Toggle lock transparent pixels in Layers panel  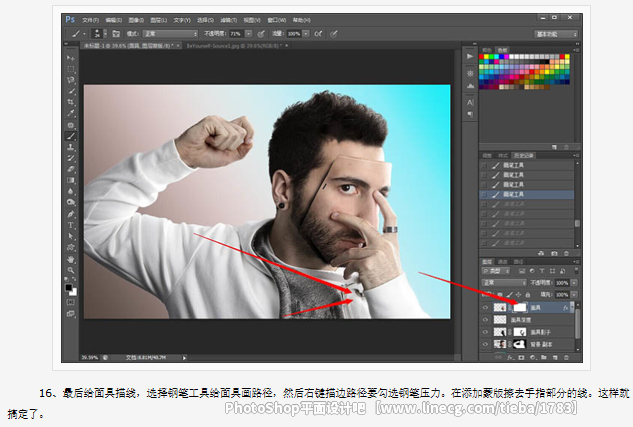(x=500, y=295)
